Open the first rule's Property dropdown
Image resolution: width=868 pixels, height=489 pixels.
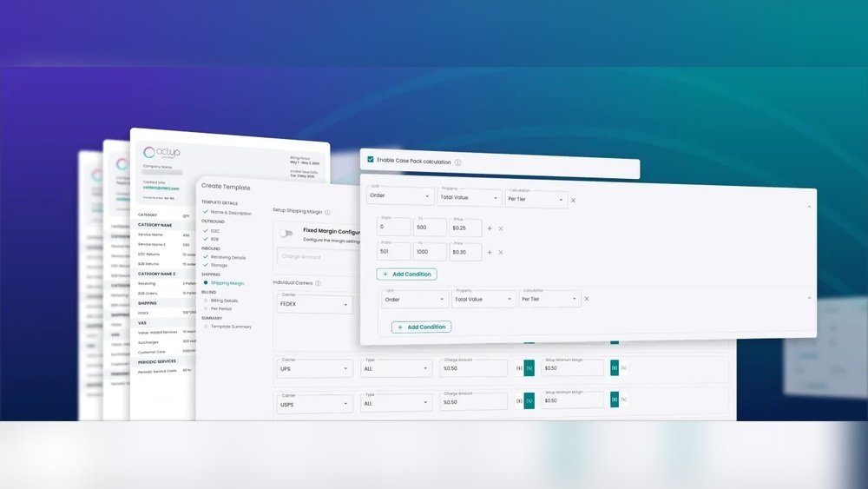[470, 197]
